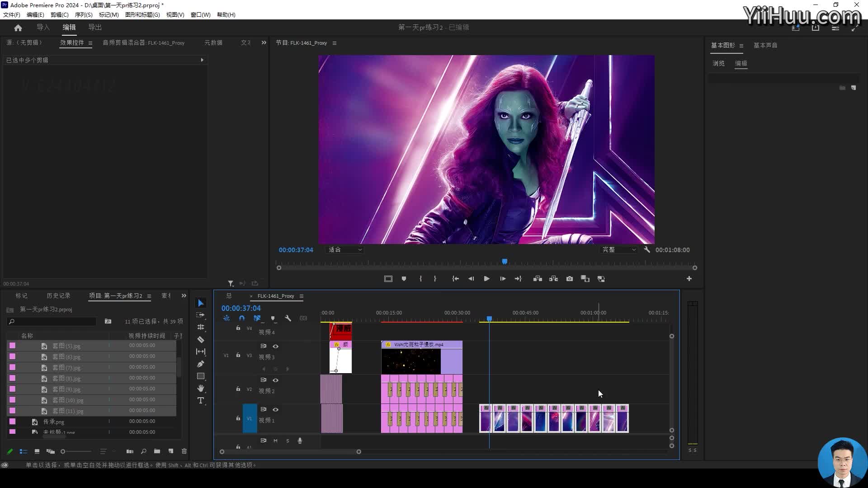
Task: Expand 已选中多个剪辑 arrow
Action: click(x=202, y=60)
